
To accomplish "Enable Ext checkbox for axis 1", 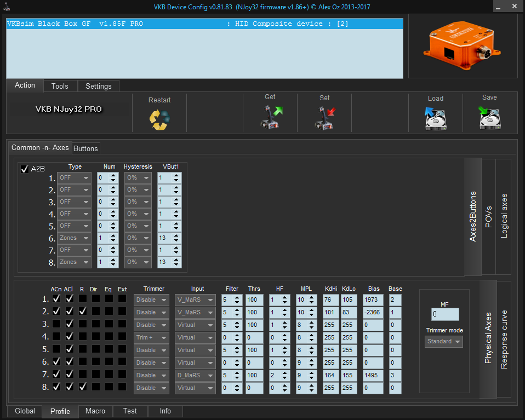I will tap(122, 298).
